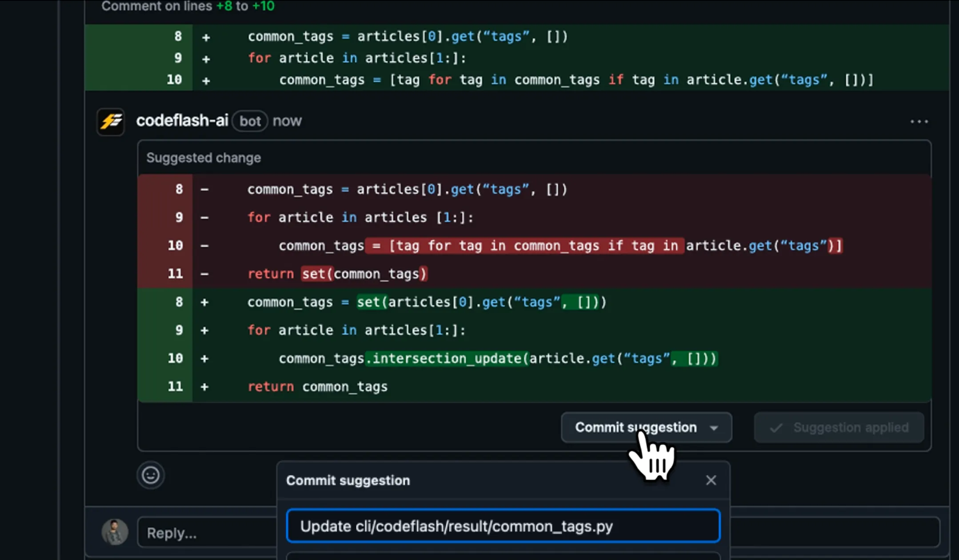Image resolution: width=959 pixels, height=560 pixels.
Task: Click removed line 11 'return set(common_tags)'
Action: tap(337, 274)
